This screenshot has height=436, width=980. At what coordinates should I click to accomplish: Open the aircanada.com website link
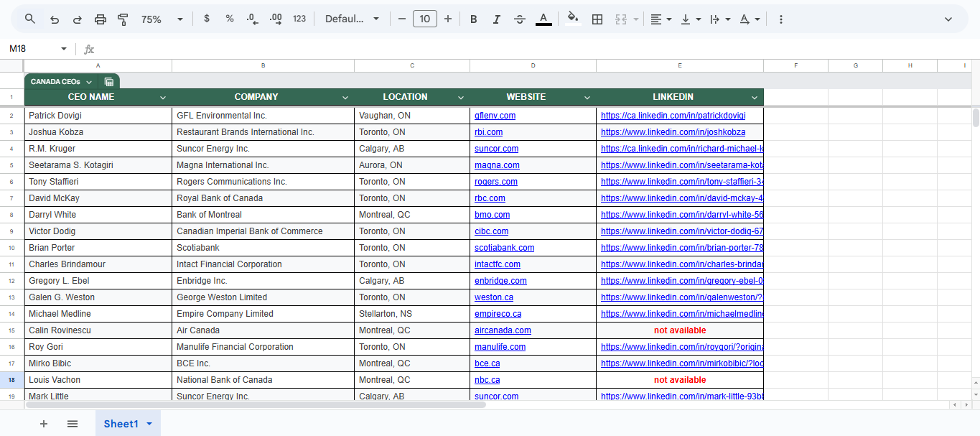pyautogui.click(x=503, y=330)
